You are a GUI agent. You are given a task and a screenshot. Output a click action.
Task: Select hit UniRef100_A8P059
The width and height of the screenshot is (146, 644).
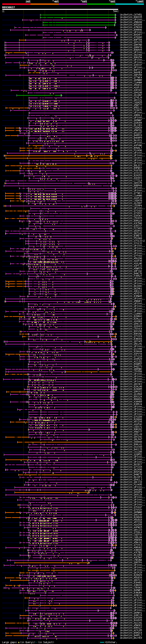point(131,75)
